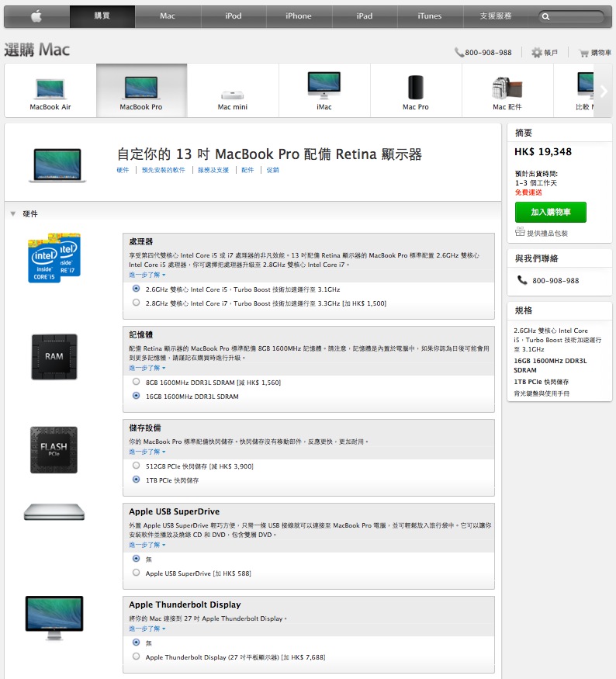Click the gift wrap icon 提供禮品包裝
The width and height of the screenshot is (616, 679).
520,232
